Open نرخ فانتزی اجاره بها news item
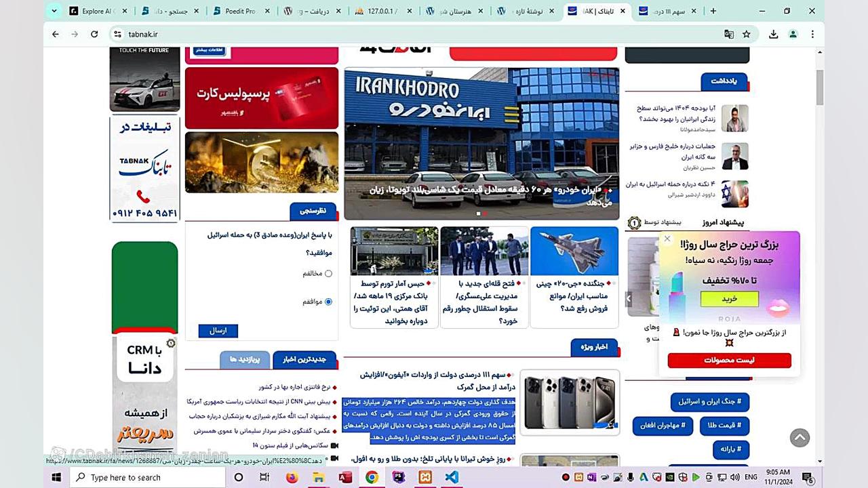Screen dimensions: 868x488 pos(294,387)
